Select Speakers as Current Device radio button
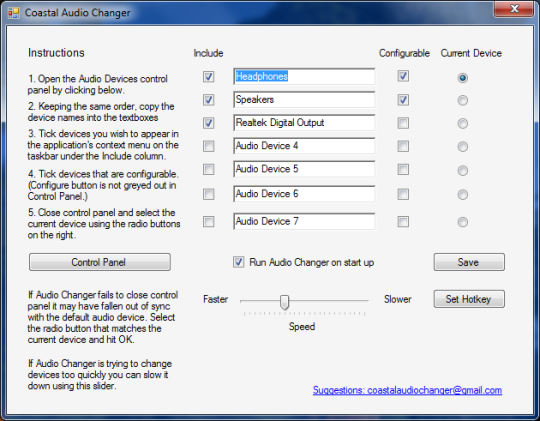This screenshot has width=540, height=421. pos(463,100)
